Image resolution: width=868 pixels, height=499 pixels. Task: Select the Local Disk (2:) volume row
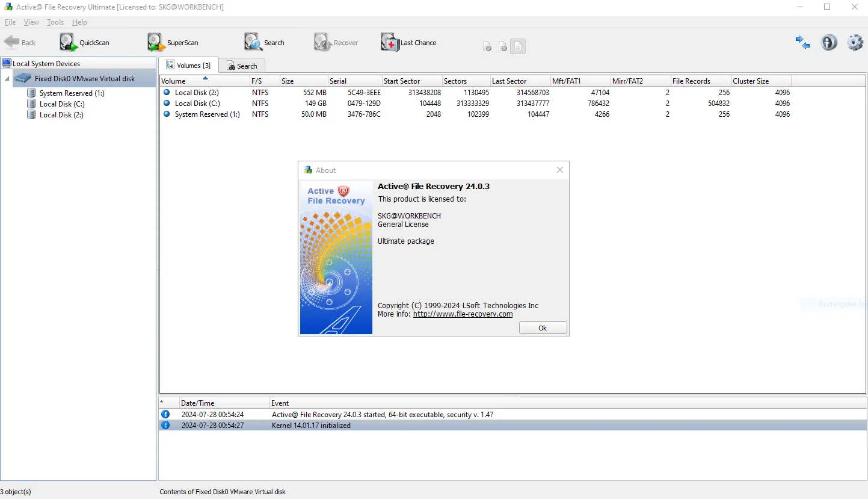[x=475, y=93]
